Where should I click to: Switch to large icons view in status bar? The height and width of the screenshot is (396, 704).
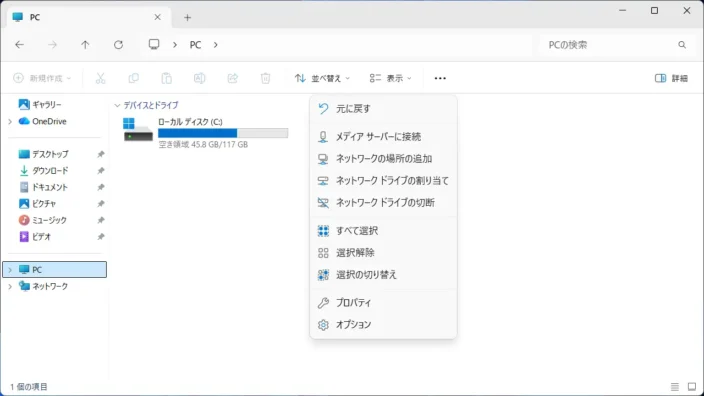[692, 387]
